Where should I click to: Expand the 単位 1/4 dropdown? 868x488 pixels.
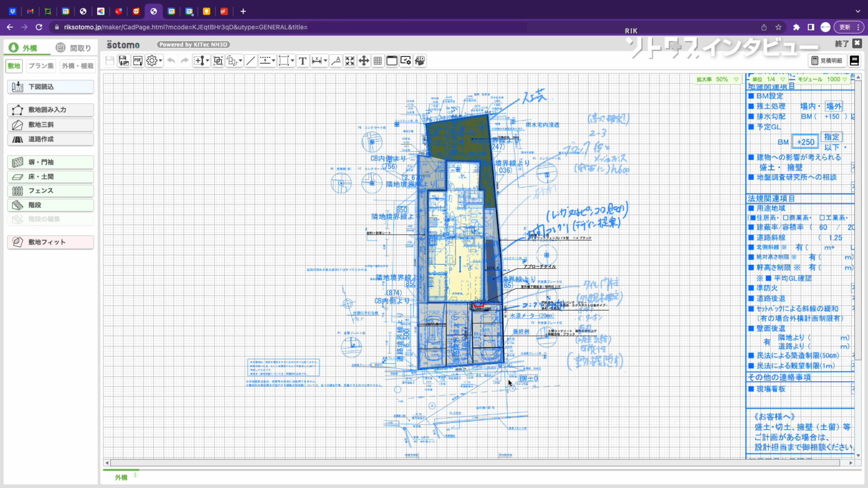[768, 80]
